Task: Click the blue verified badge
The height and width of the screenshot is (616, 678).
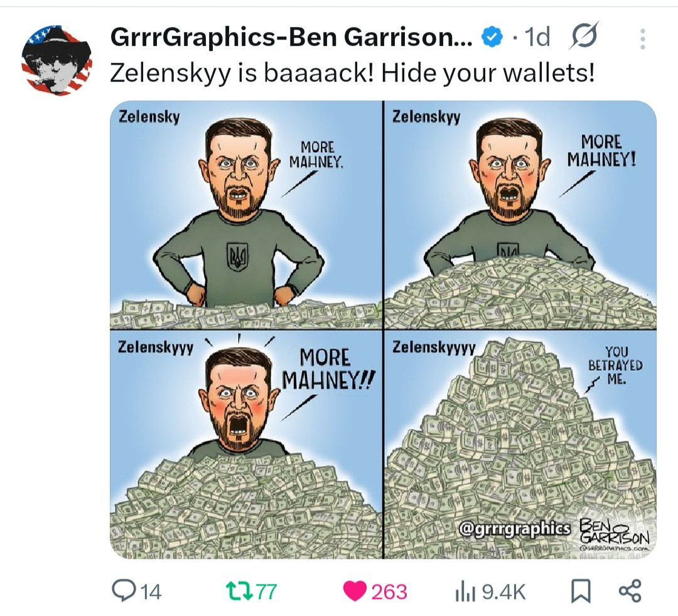Action: (x=493, y=37)
